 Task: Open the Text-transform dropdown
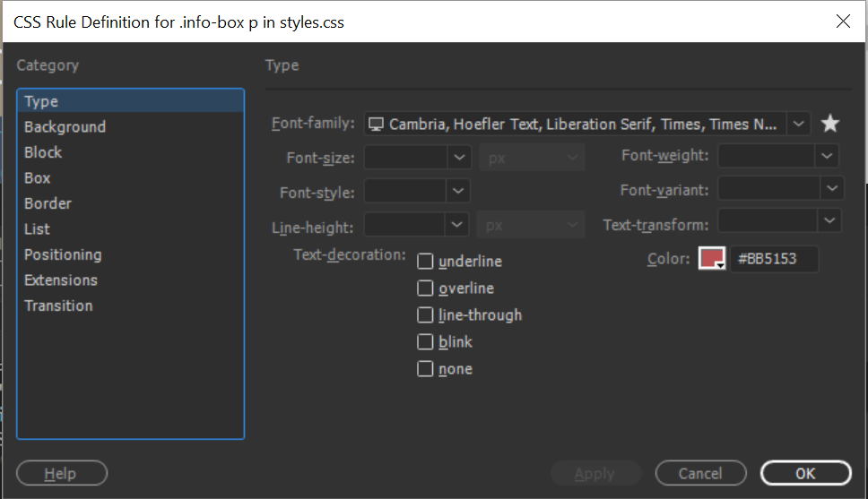click(830, 219)
